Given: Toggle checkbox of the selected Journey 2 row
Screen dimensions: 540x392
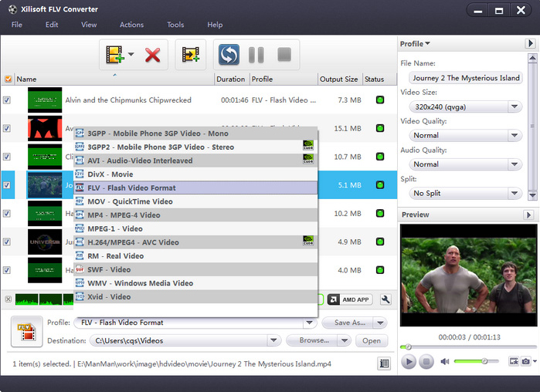Looking at the screenshot, I should click(7, 185).
